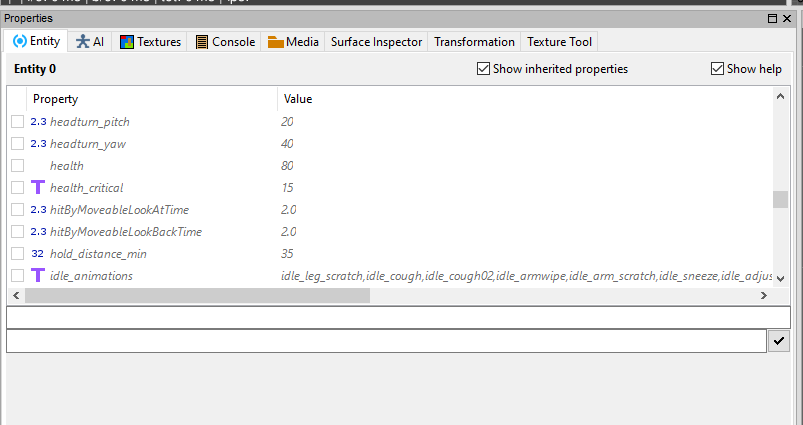The width and height of the screenshot is (803, 425).
Task: Click the Entity tab icon
Action: coord(19,42)
